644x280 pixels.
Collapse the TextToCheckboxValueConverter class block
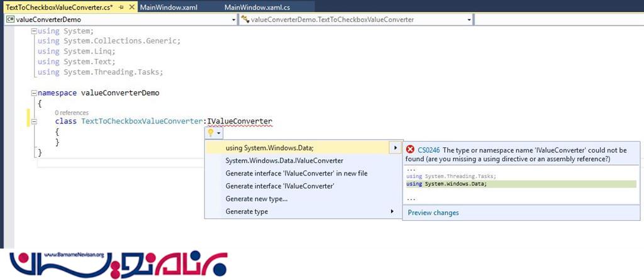pyautogui.click(x=34, y=121)
